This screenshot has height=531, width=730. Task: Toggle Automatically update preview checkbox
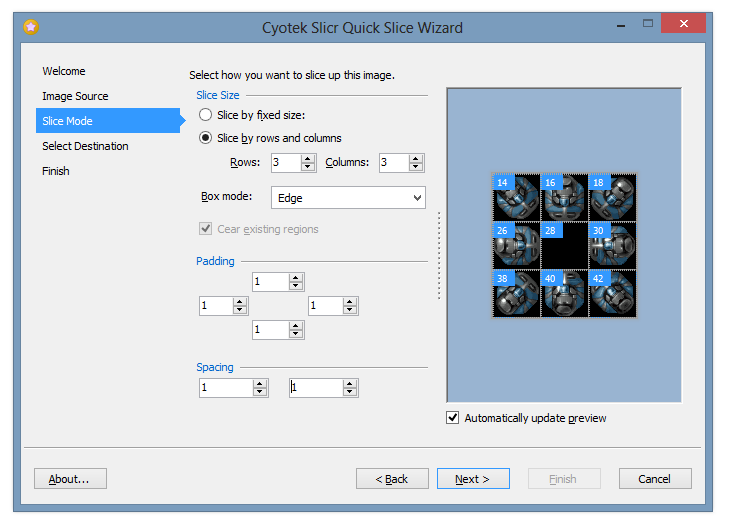coord(453,417)
